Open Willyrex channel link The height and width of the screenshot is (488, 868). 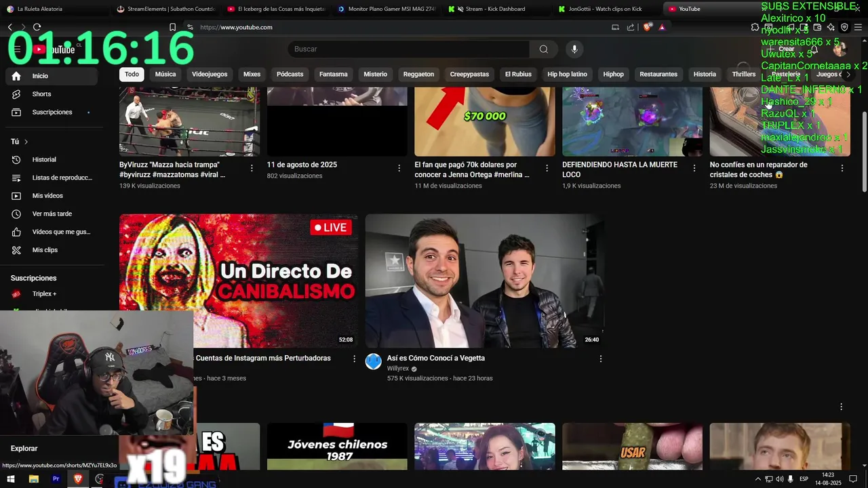(398, 369)
